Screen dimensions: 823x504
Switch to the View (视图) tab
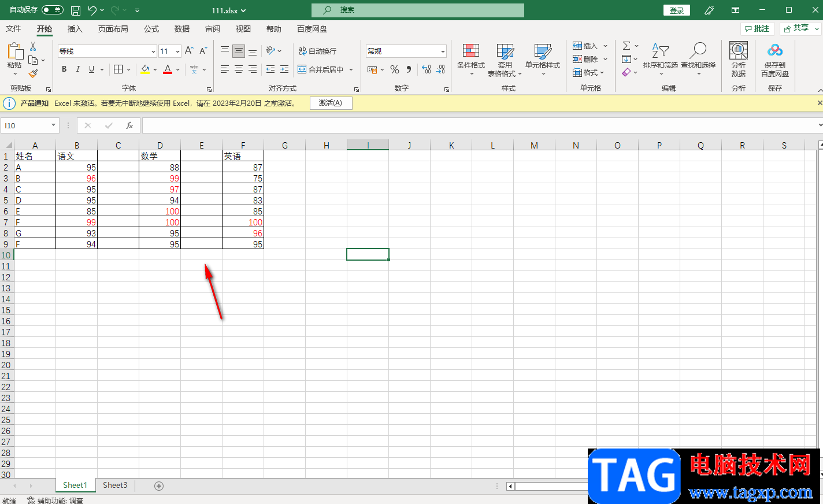(243, 29)
